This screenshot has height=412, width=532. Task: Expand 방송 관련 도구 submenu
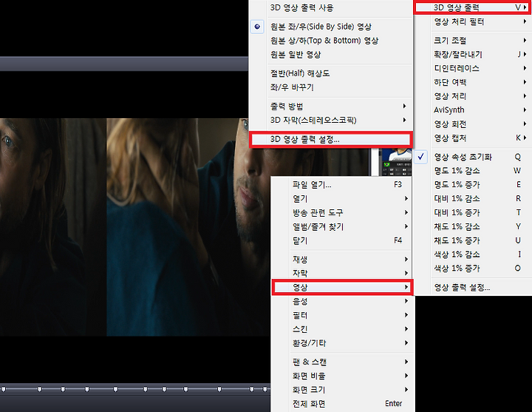point(343,212)
